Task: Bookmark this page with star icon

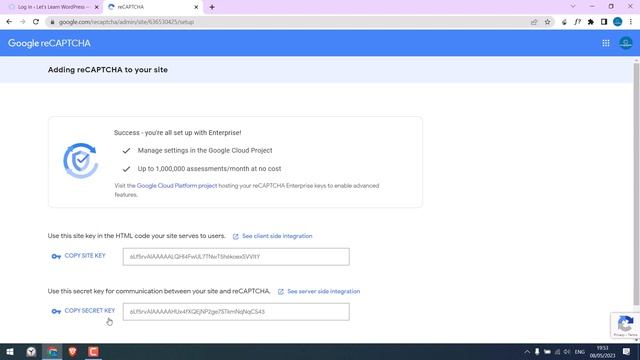Action: [x=547, y=22]
